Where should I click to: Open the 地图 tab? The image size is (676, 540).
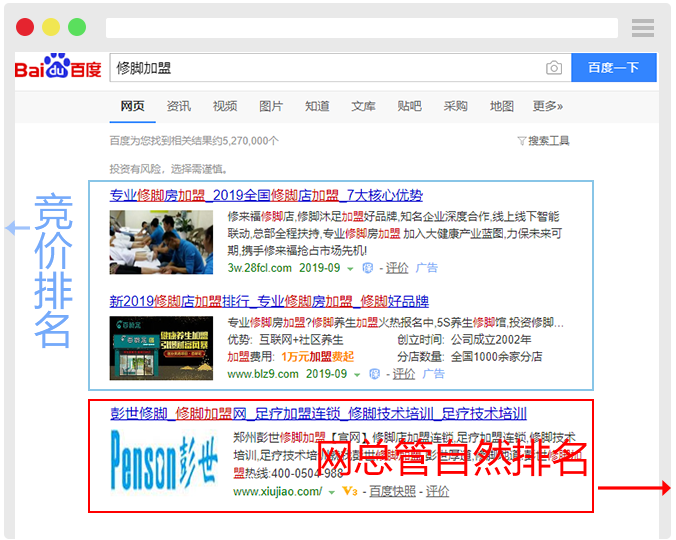coord(501,106)
